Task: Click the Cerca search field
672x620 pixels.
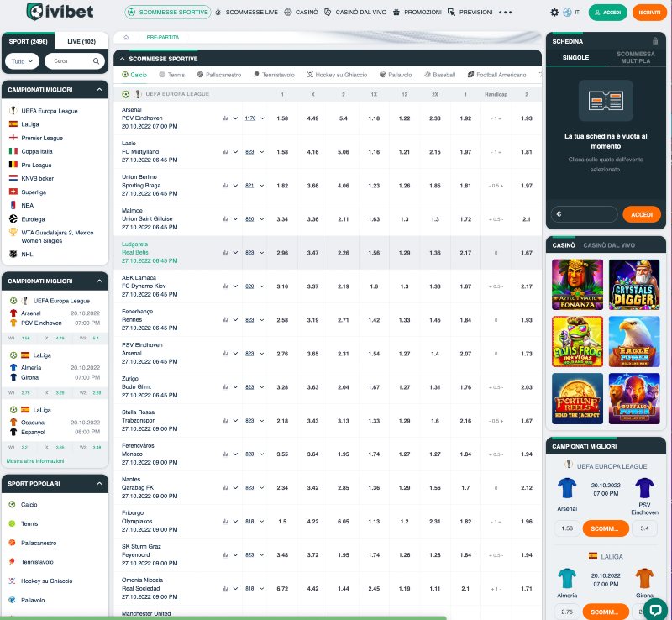Action: pos(75,61)
